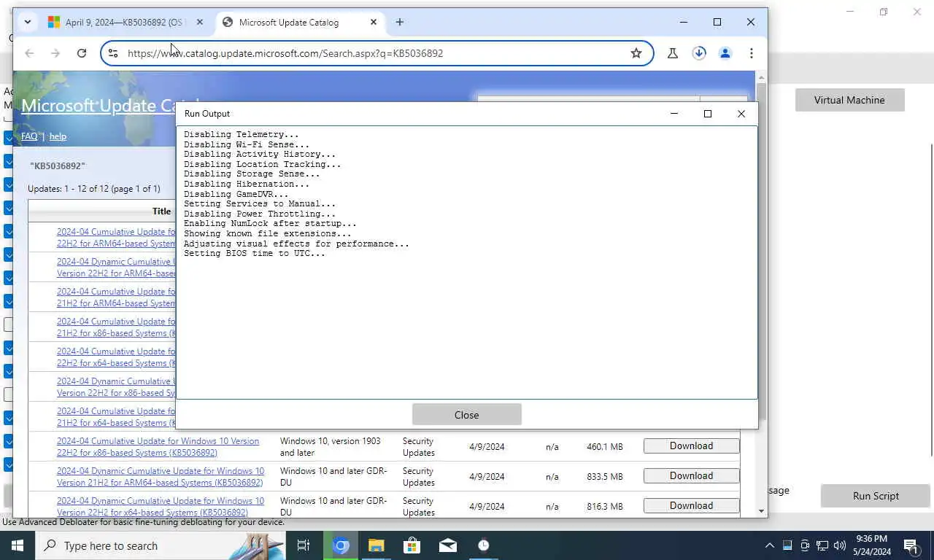Click Run Script in the background window
934x560 pixels.
(x=876, y=496)
